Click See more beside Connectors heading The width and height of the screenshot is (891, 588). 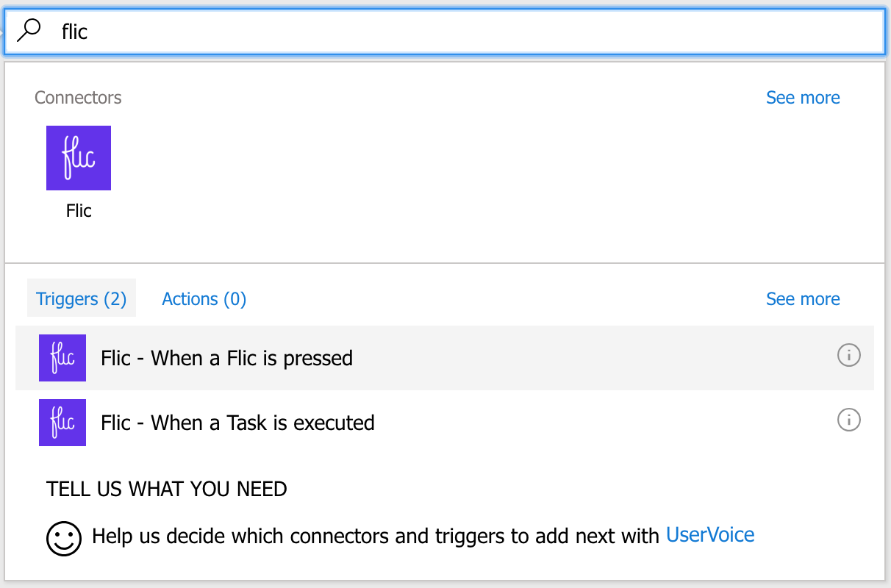803,98
